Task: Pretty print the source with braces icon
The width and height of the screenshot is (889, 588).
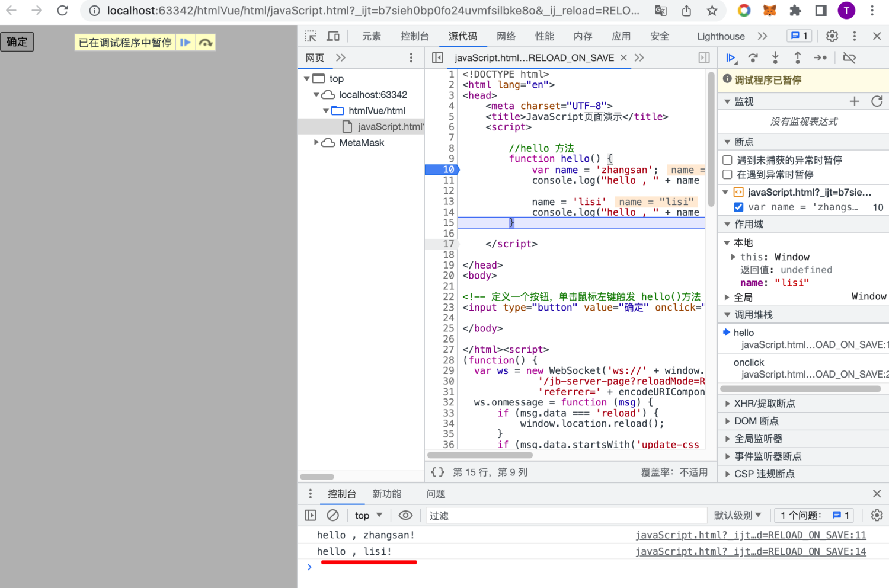Action: [x=437, y=472]
